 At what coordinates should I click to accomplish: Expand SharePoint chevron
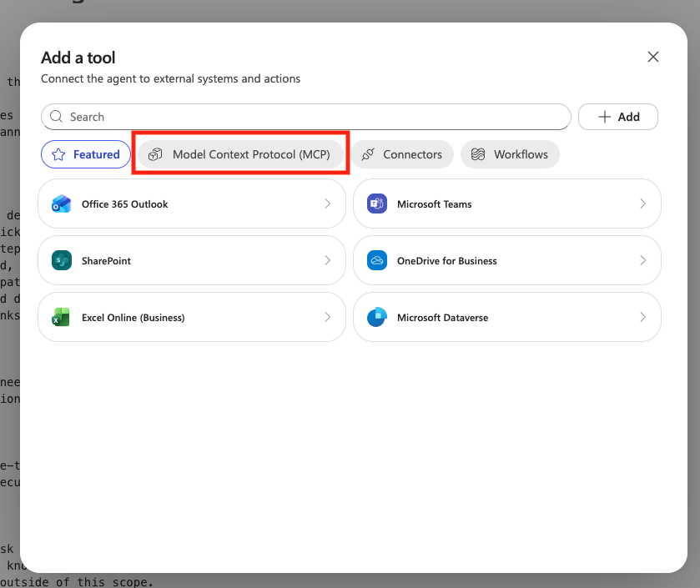click(328, 260)
